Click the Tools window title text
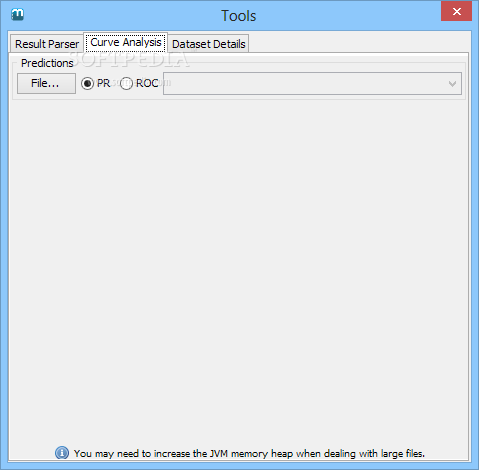Image resolution: width=479 pixels, height=470 pixels. point(239,16)
